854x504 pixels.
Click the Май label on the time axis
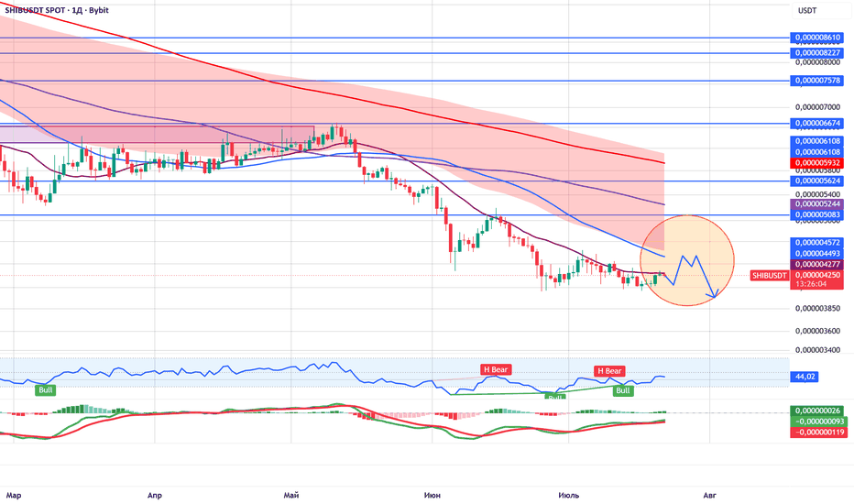pyautogui.click(x=291, y=495)
